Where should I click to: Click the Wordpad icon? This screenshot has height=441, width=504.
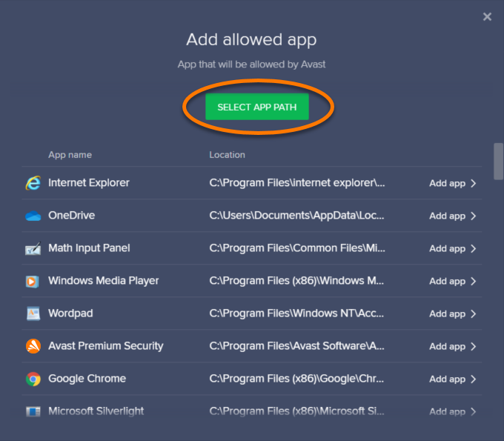33,314
